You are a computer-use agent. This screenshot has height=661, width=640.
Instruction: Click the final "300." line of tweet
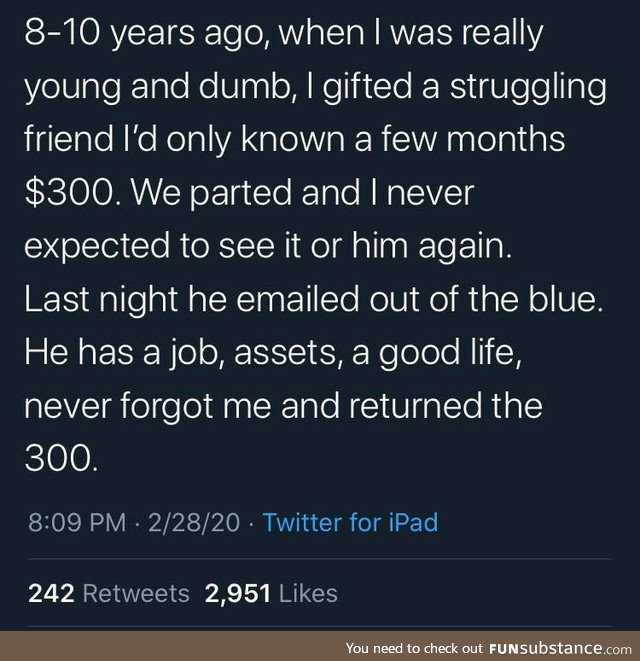click(x=62, y=459)
